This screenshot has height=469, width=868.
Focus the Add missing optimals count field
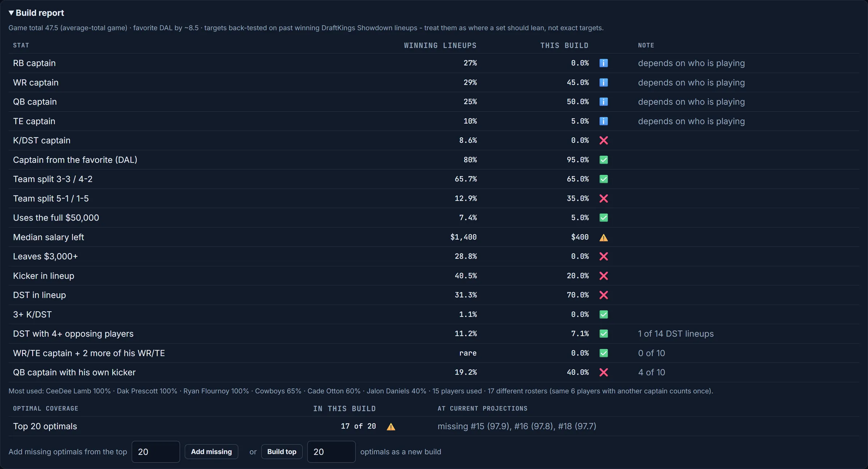[156, 452]
